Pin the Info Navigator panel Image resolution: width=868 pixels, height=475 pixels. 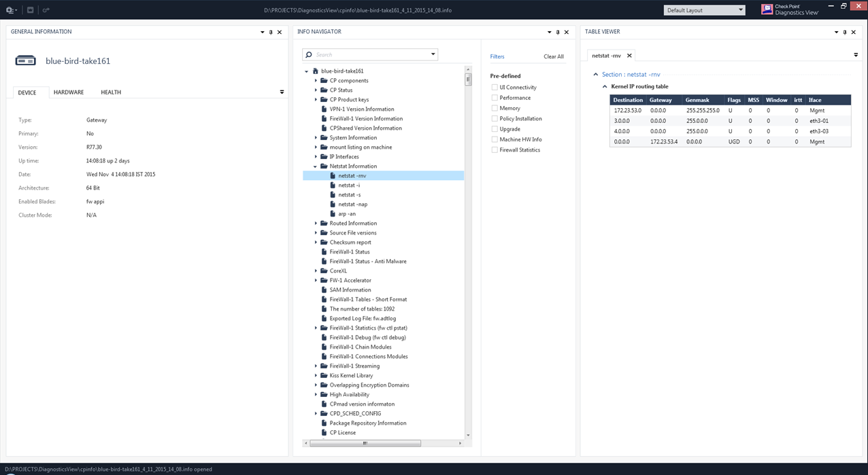tap(558, 32)
